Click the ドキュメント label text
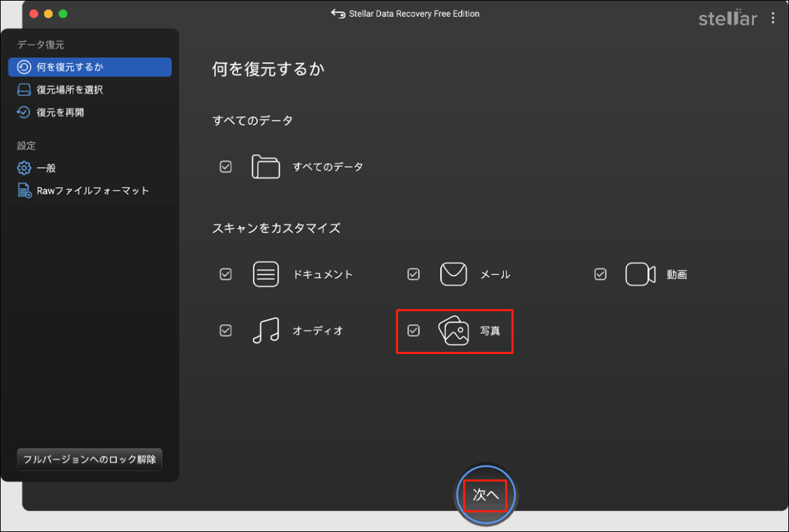Screen dimensions: 789x532 click(322, 274)
